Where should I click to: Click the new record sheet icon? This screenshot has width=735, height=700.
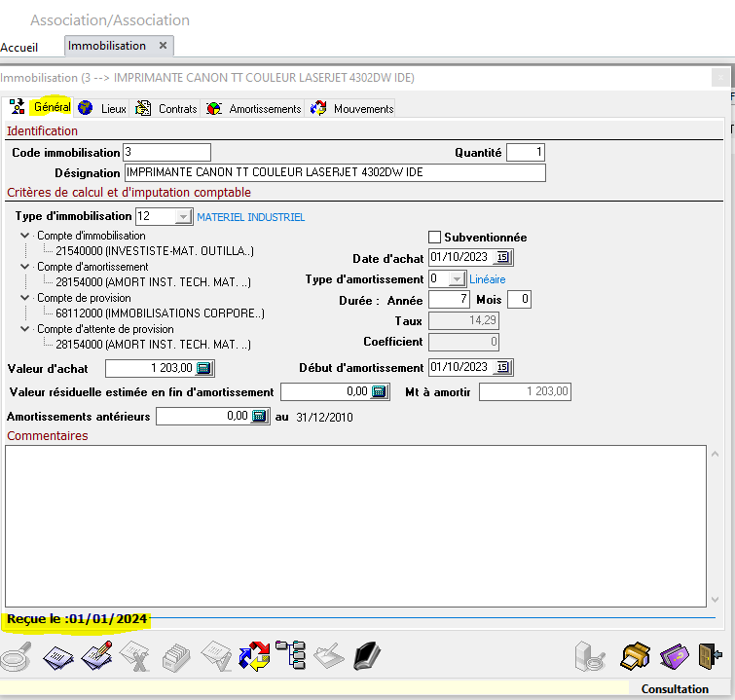point(58,657)
